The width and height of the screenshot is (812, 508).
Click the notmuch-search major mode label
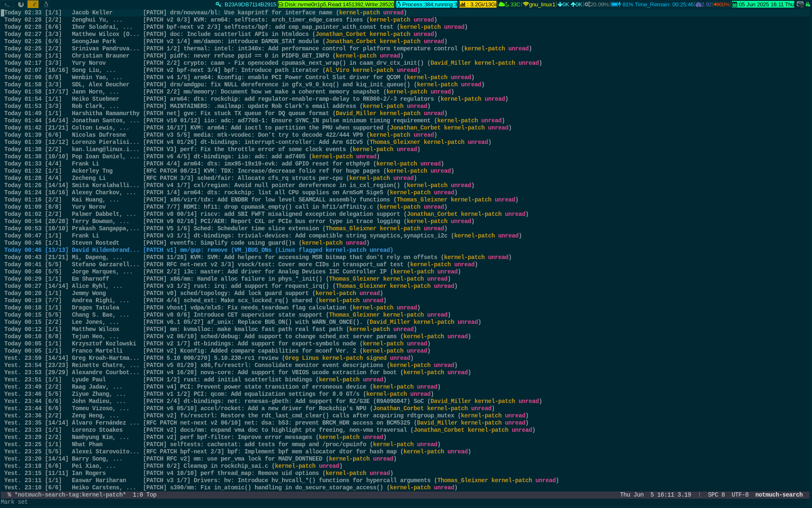tap(779, 494)
